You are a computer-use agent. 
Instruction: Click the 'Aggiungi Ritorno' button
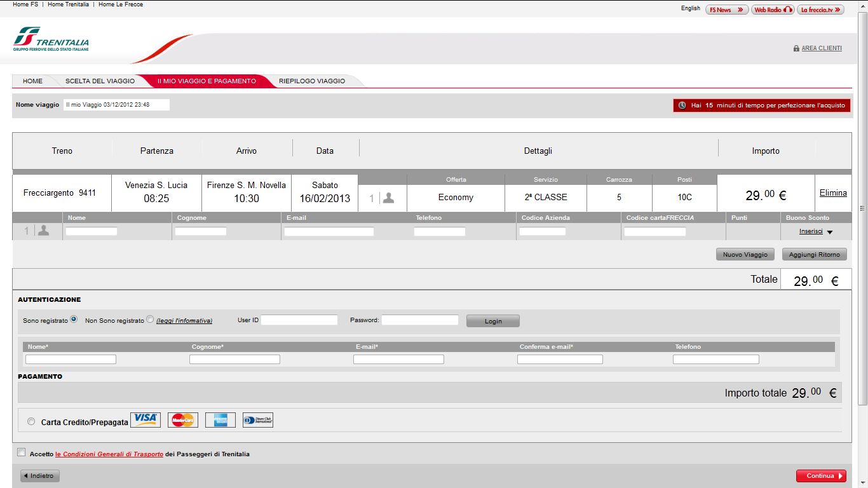click(x=814, y=254)
